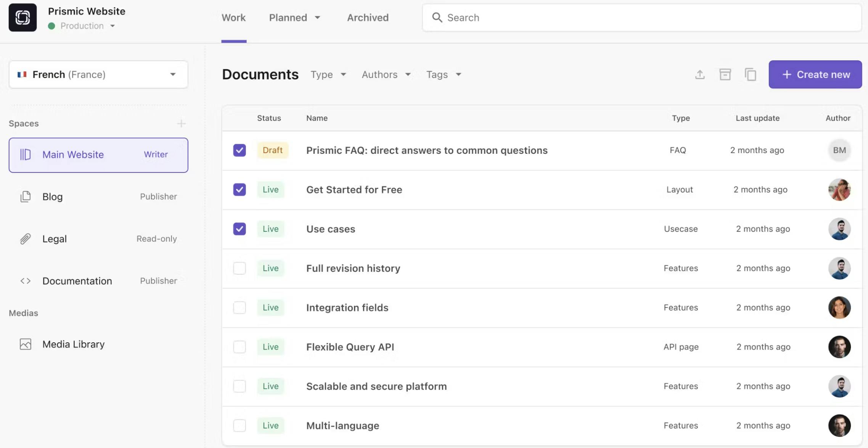The image size is (868, 448).
Task: Click the upload/export icon in documents toolbar
Action: 700,74
